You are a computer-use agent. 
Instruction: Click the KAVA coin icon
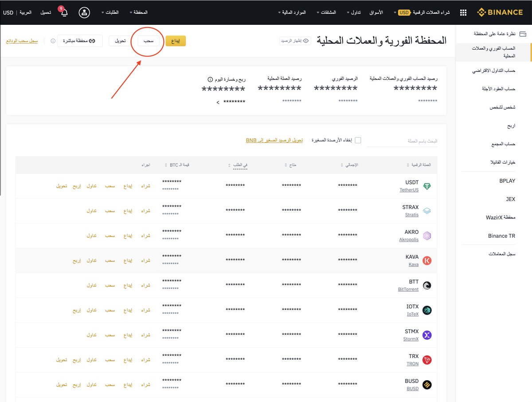(x=427, y=261)
